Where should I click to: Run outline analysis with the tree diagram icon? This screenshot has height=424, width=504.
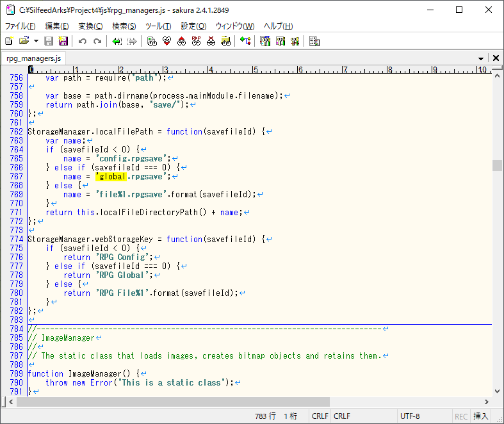click(x=245, y=41)
